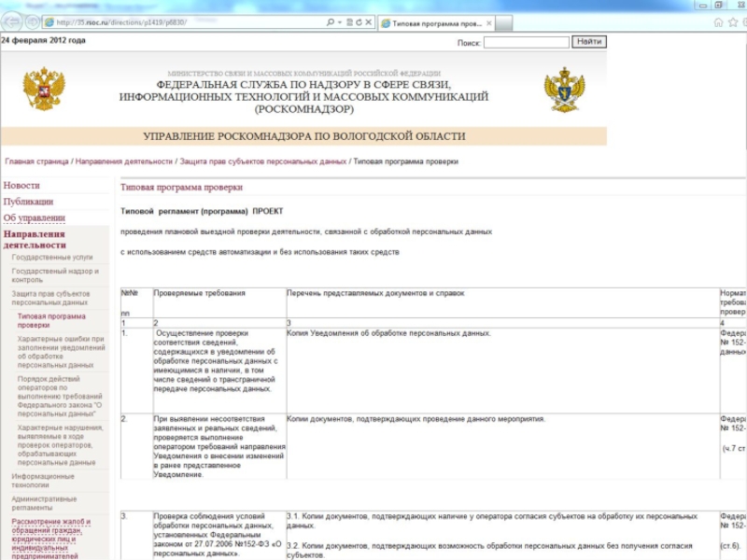Open 'Административные регламенты' sidebar link
This screenshot has height=560, width=747.
[44, 503]
